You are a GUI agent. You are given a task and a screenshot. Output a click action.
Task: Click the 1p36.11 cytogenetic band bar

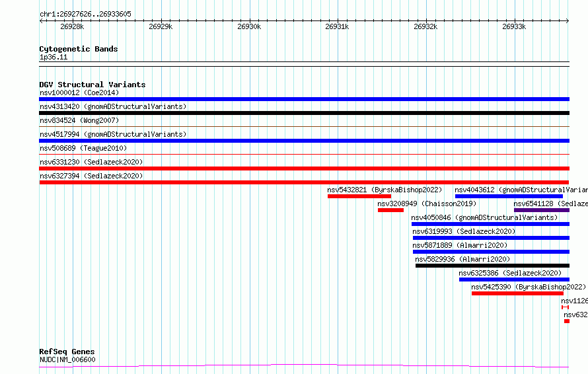tap(304, 64)
